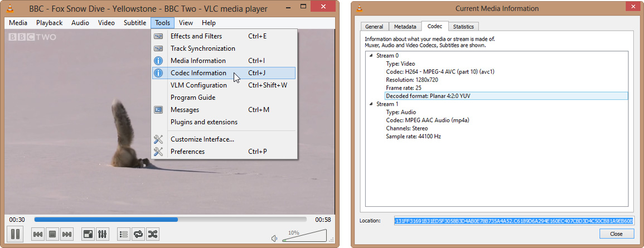Collapse the Stream 0 tree node

371,55
